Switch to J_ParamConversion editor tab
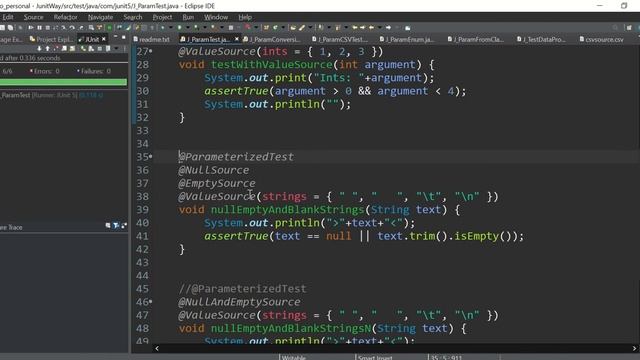 pyautogui.click(x=272, y=39)
